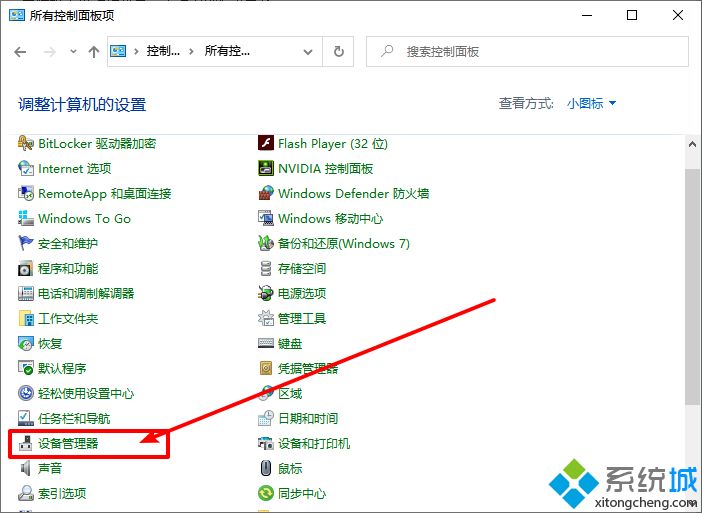Open the 程序和功能 link

pos(68,269)
